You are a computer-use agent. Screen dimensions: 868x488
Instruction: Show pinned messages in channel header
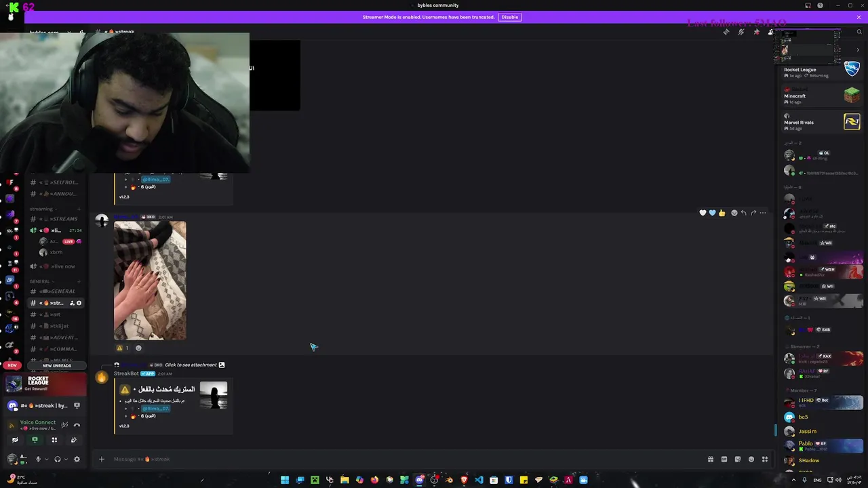click(756, 32)
